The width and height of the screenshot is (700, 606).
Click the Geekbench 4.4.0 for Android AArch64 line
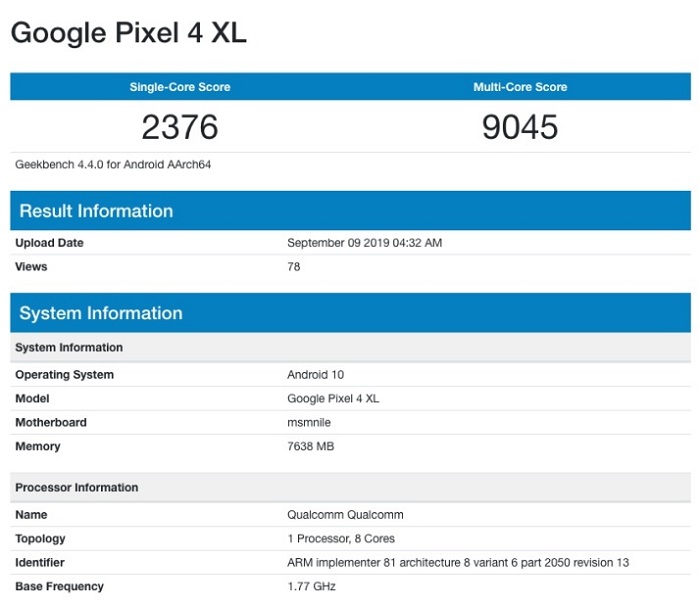tap(113, 164)
